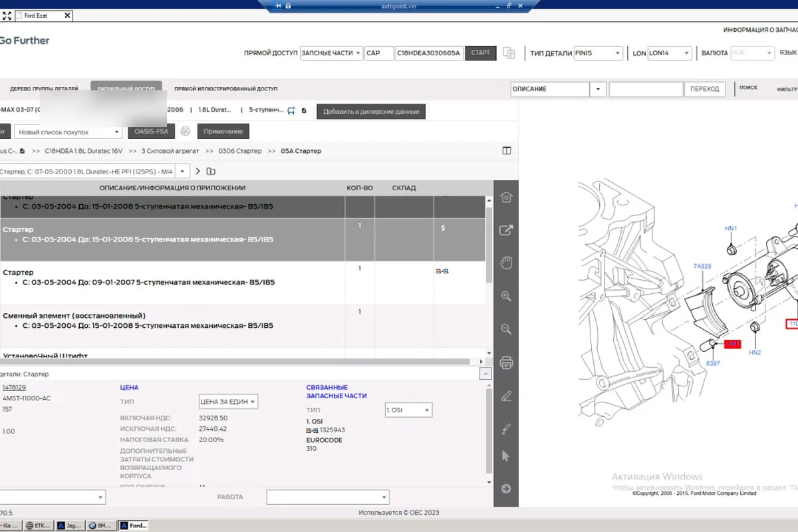Image resolution: width=798 pixels, height=532 pixels.
Task: Open the ТИП ДЕТАЛИ FINIS dropdown
Action: pos(598,53)
